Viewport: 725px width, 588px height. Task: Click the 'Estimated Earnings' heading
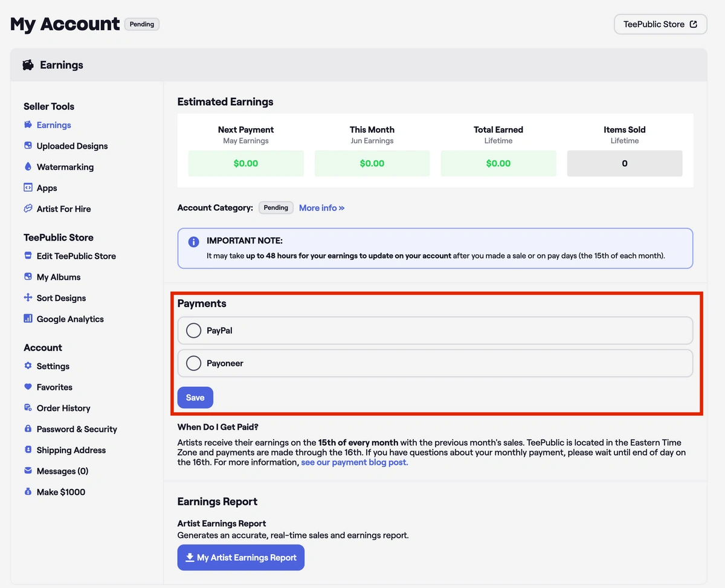225,102
